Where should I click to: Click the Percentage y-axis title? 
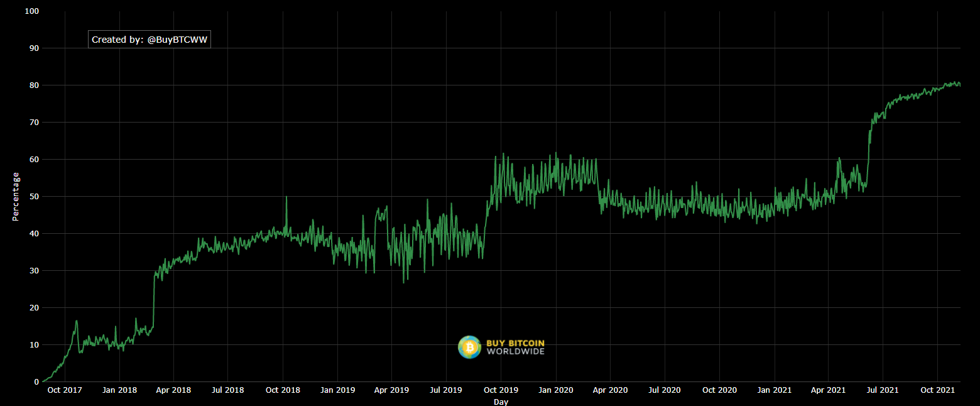(16, 197)
